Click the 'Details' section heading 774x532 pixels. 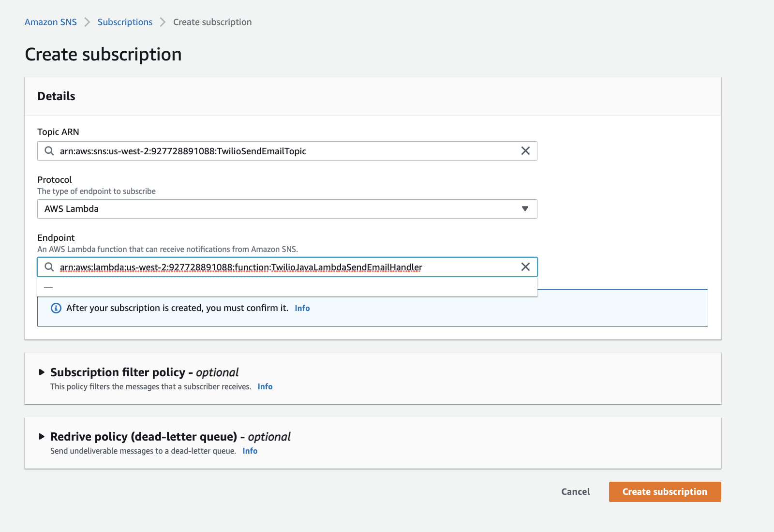pyautogui.click(x=57, y=96)
